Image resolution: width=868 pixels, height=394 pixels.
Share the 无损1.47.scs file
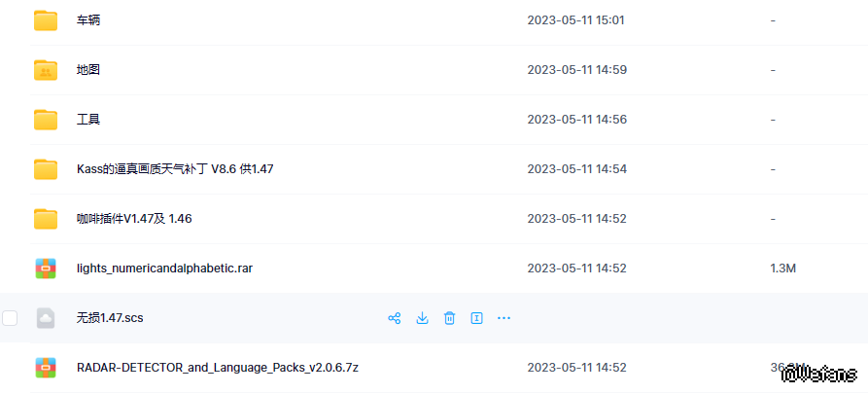394,318
